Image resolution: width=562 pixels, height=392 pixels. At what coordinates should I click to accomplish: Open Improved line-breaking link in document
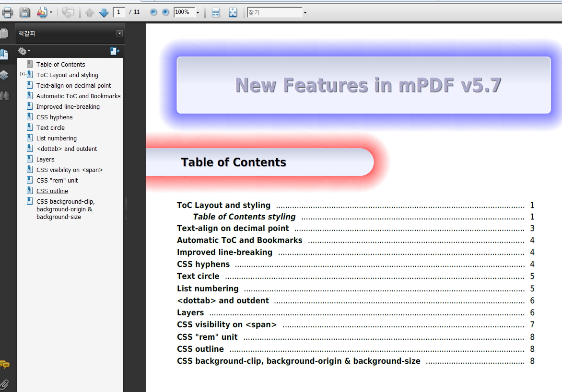pos(224,252)
